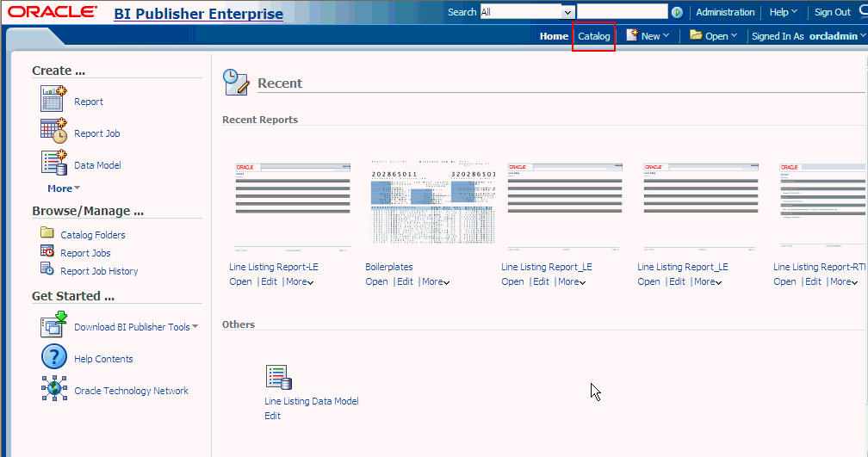
Task: Go to the Home tab
Action: click(x=554, y=36)
